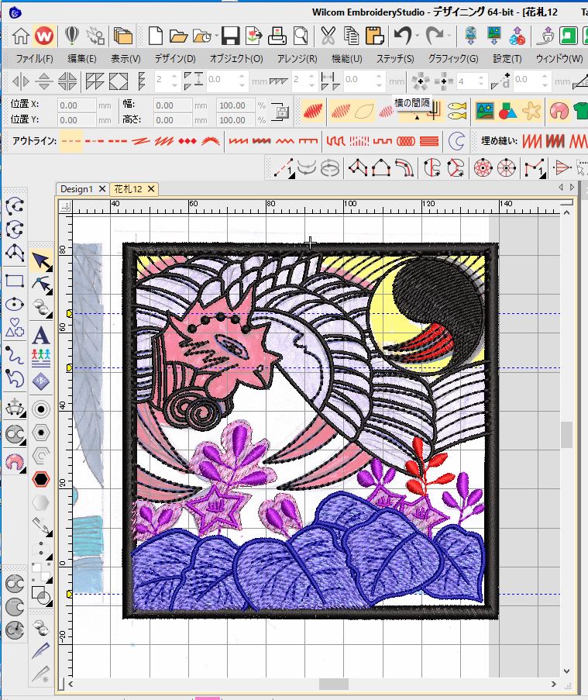The height and width of the screenshot is (700, 588).
Task: Toggle the lock proportions icon
Action: 281,112
